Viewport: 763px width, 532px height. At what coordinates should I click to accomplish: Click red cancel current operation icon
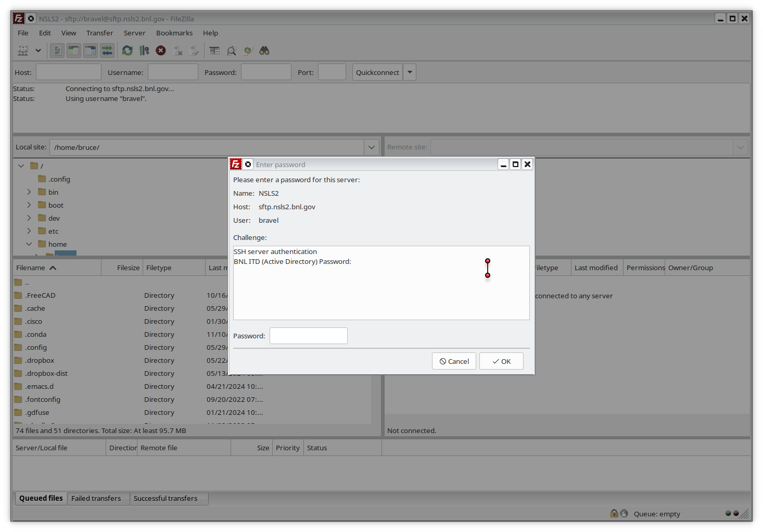click(x=161, y=50)
